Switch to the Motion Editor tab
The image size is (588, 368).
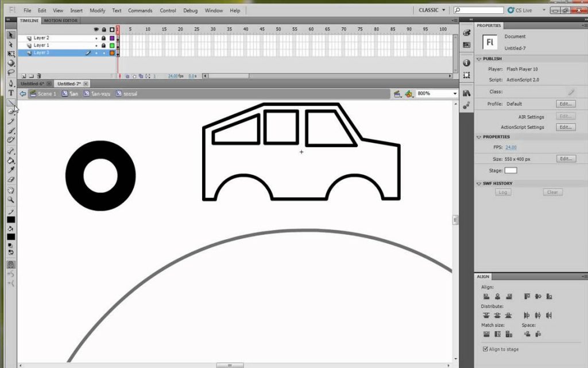click(x=61, y=21)
